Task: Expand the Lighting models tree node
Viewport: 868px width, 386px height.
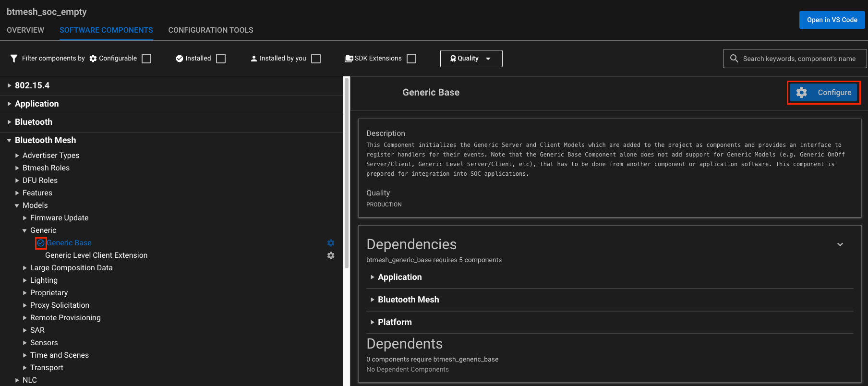Action: (25, 280)
